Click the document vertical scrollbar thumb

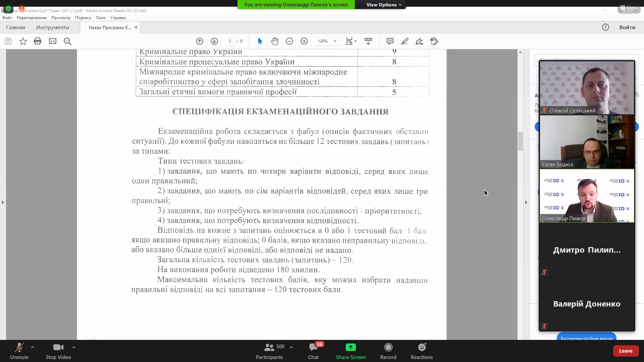coord(520,141)
